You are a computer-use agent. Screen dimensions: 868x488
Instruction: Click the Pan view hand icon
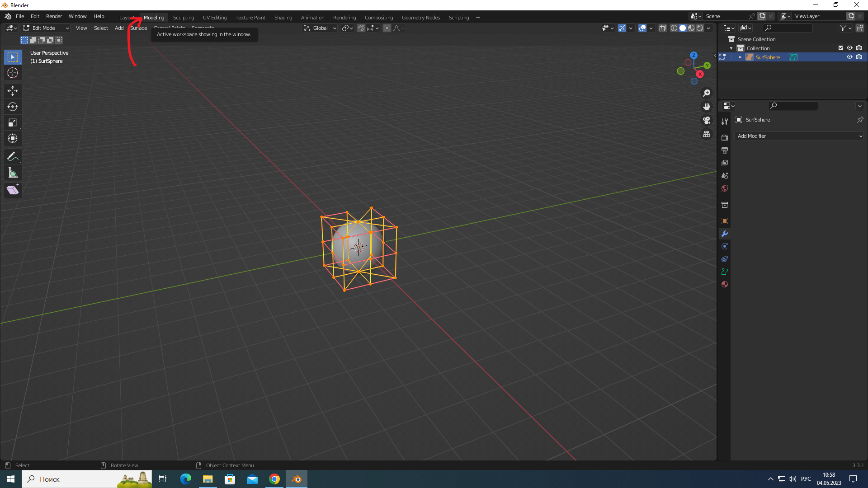tap(707, 107)
